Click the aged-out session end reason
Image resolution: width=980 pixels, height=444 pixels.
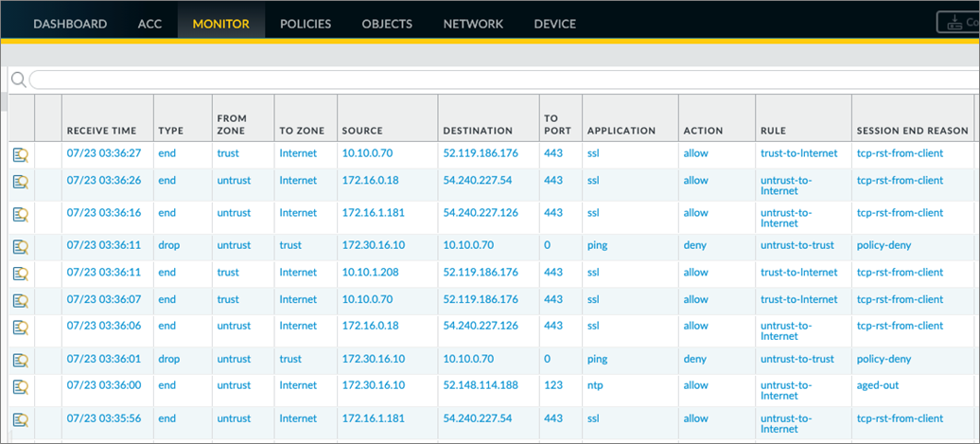pos(878,385)
